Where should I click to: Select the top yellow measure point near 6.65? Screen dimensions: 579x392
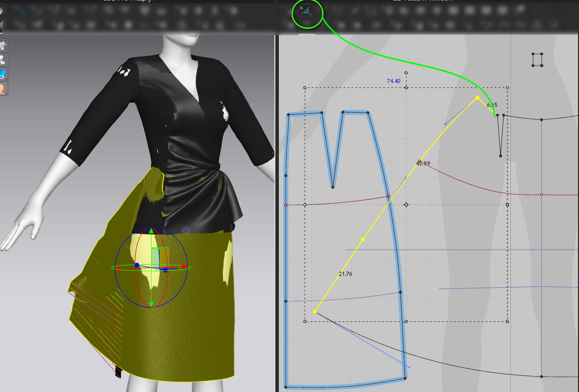pos(478,98)
